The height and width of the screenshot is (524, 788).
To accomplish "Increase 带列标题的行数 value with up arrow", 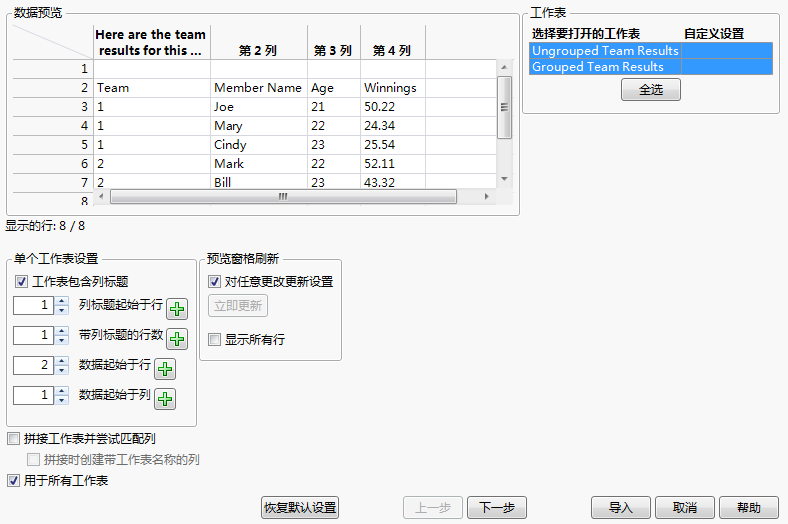I will point(62,331).
